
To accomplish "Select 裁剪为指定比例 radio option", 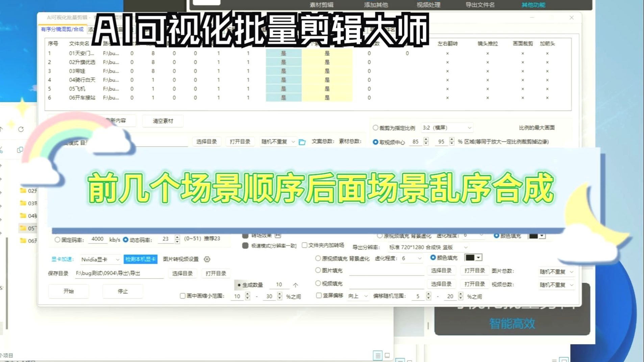I will click(375, 128).
